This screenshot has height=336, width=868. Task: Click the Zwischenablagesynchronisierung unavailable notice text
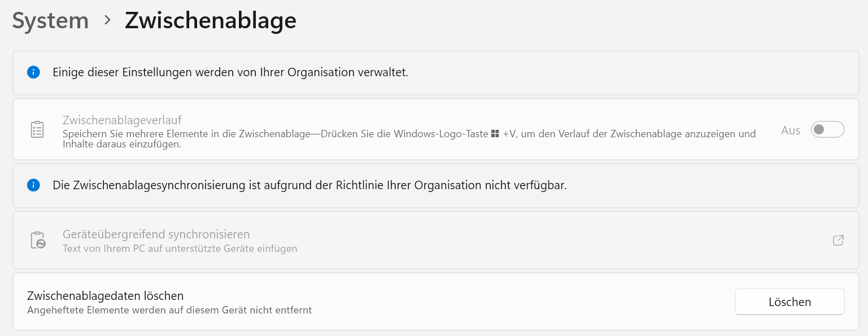coord(309,185)
